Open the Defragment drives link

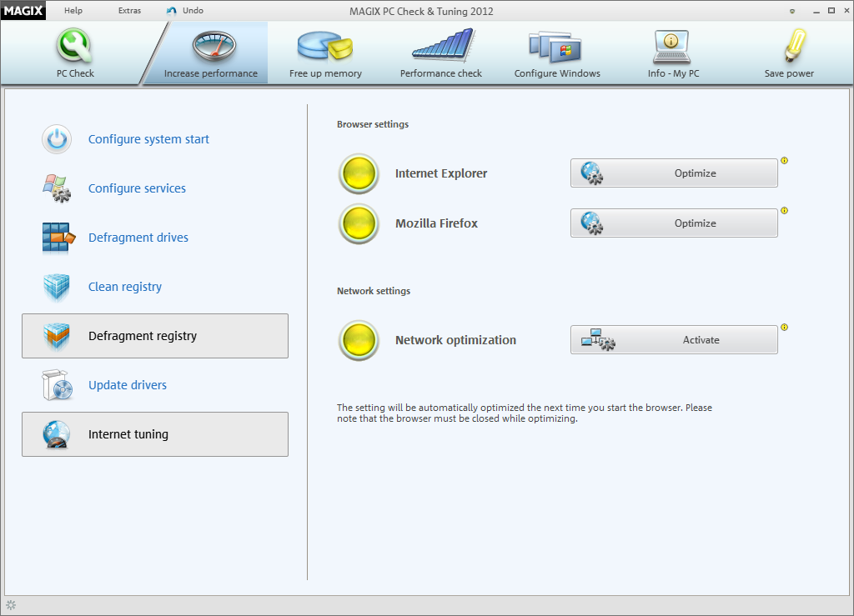[138, 238]
